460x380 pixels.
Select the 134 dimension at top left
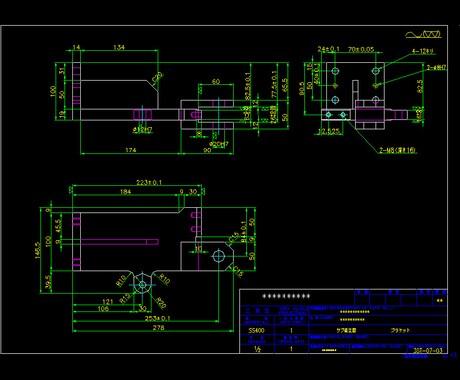(x=119, y=47)
